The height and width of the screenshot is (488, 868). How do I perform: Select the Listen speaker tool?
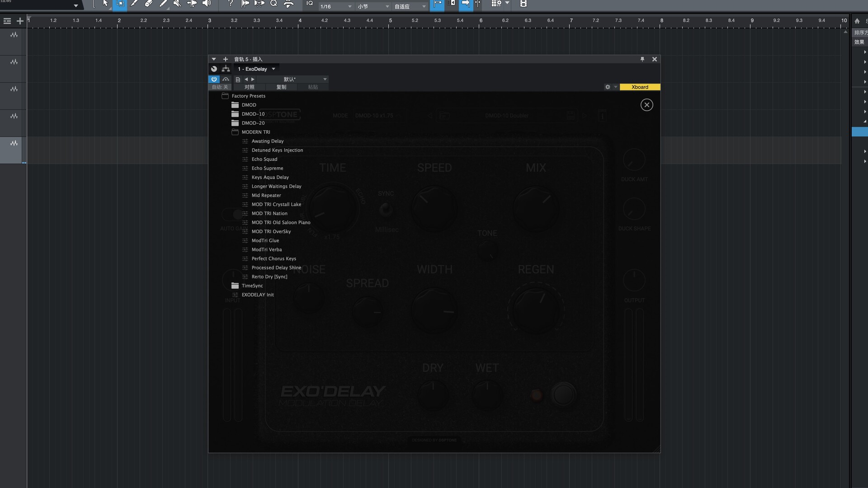(207, 4)
